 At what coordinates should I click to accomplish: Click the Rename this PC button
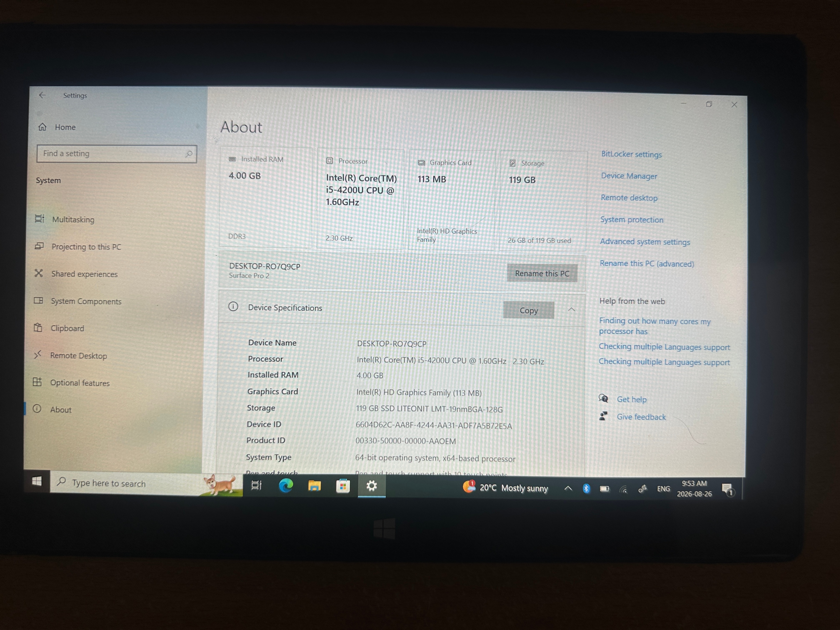coord(542,273)
